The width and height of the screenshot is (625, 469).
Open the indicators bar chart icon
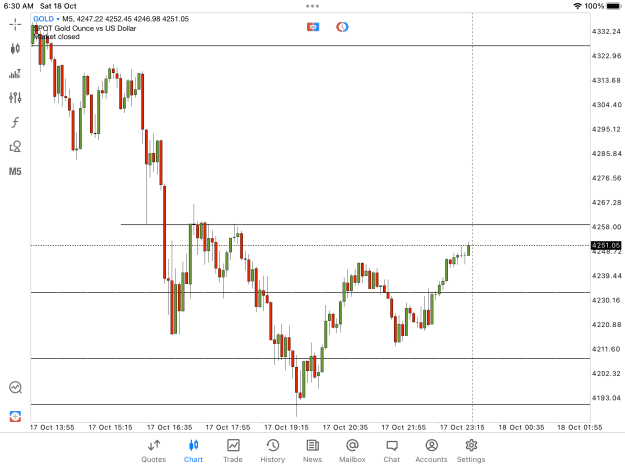click(15, 73)
